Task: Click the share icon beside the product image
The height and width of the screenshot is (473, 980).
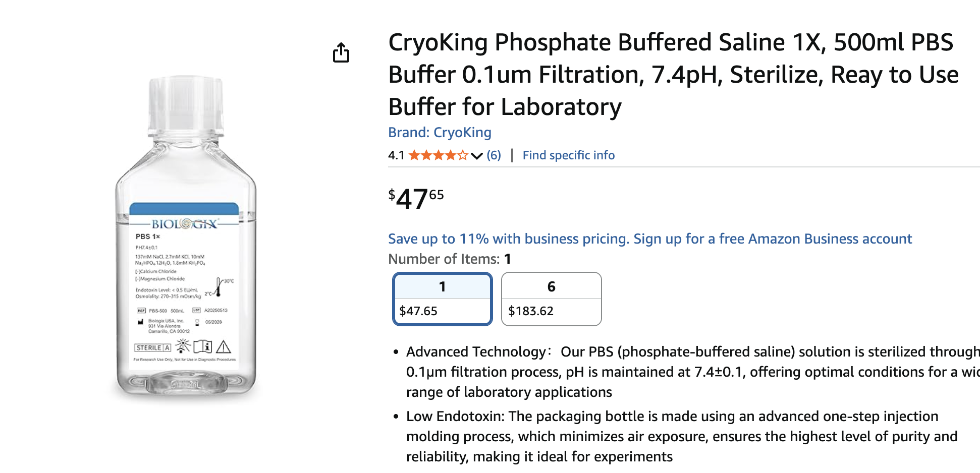Action: coord(341,52)
